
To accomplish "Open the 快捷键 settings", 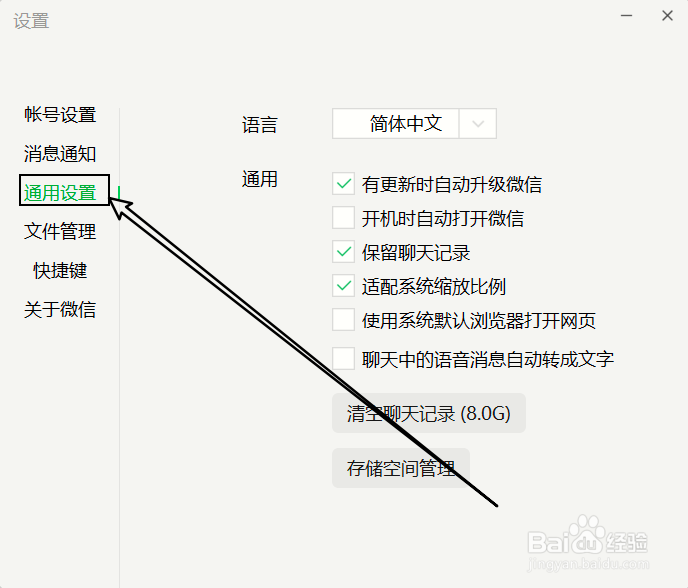I will (60, 271).
